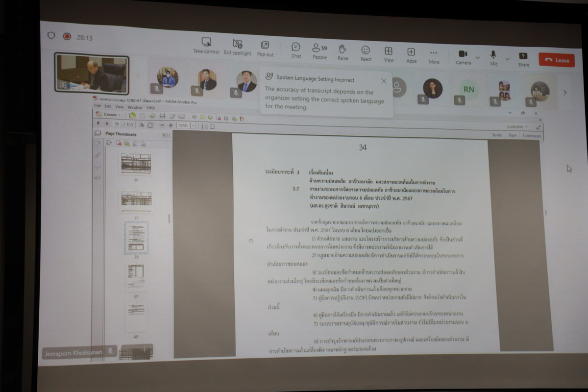The height and width of the screenshot is (392, 588).
Task: Click the fit one full page icon
Action: [x=212, y=127]
